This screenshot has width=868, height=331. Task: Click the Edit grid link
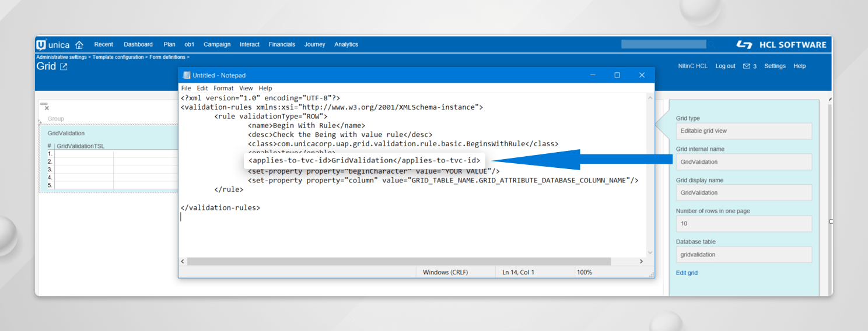click(687, 273)
